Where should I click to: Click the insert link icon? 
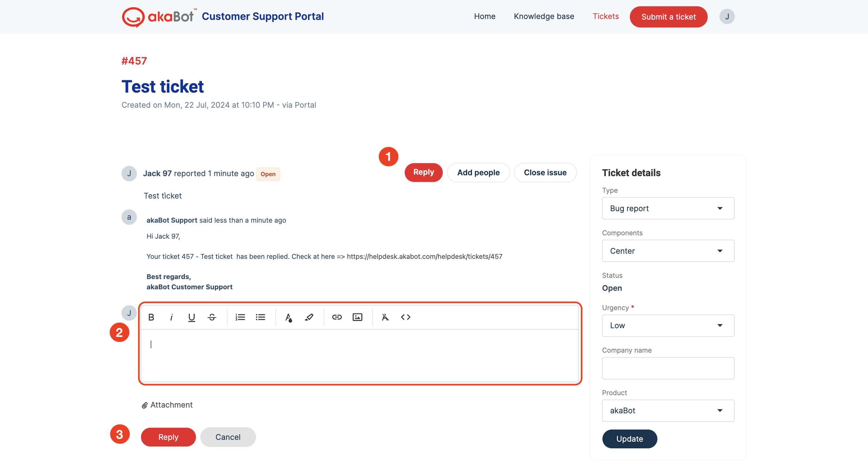[x=337, y=317]
